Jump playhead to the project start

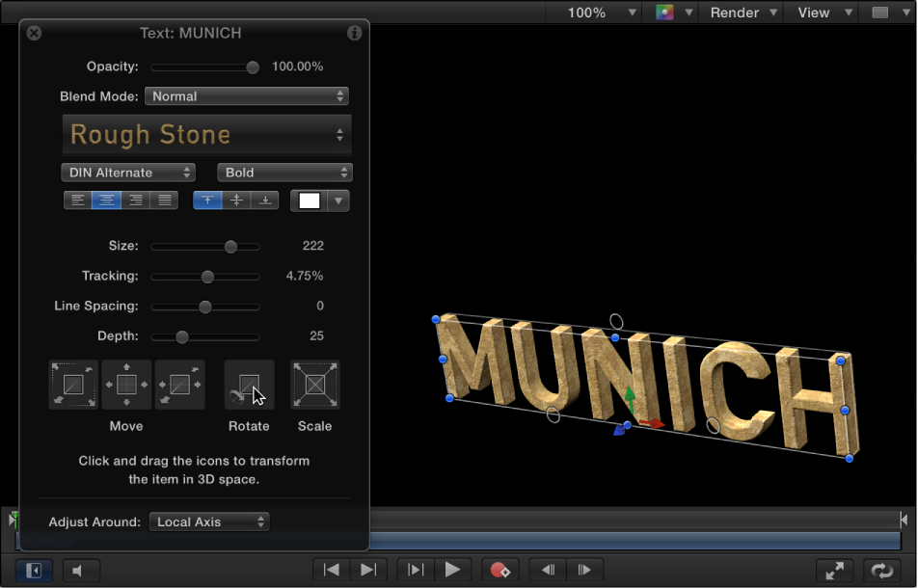click(331, 570)
